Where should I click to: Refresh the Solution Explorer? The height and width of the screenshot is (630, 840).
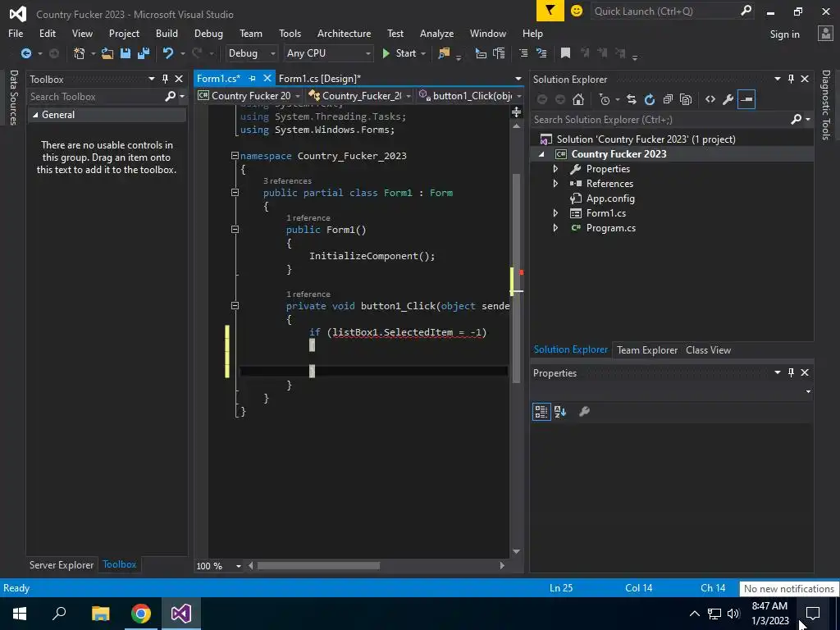tap(650, 99)
